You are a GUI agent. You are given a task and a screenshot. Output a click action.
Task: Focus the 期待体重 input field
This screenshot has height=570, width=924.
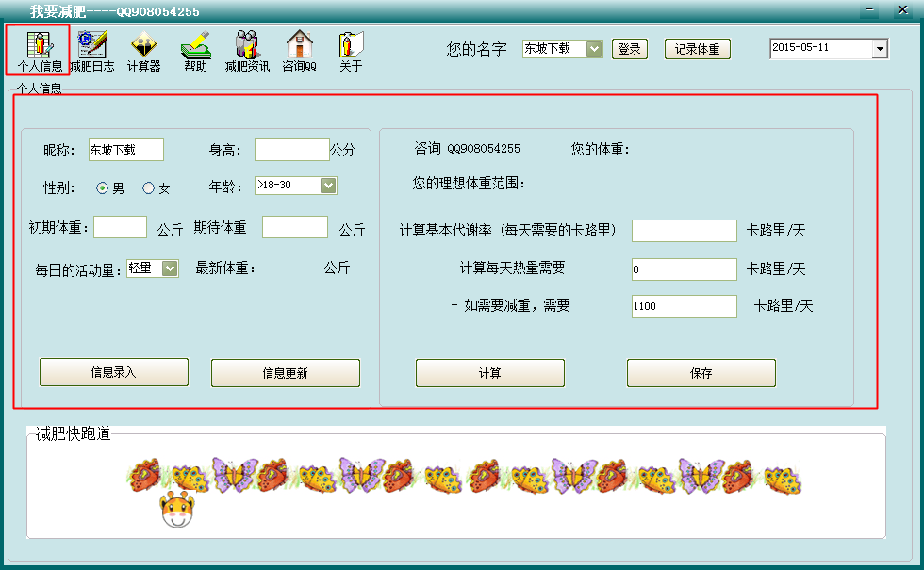tap(294, 227)
